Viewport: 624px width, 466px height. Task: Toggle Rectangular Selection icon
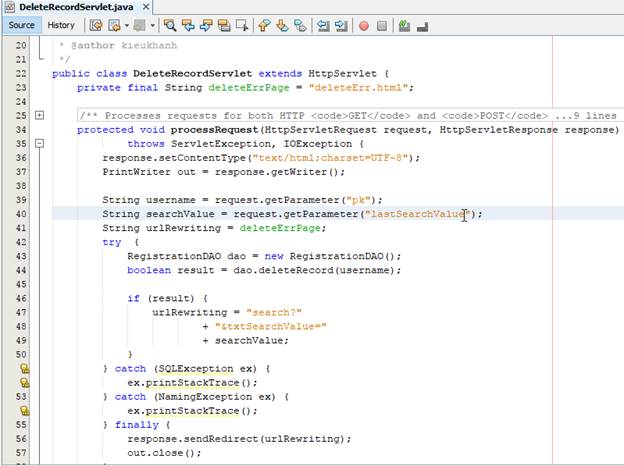pos(242,25)
